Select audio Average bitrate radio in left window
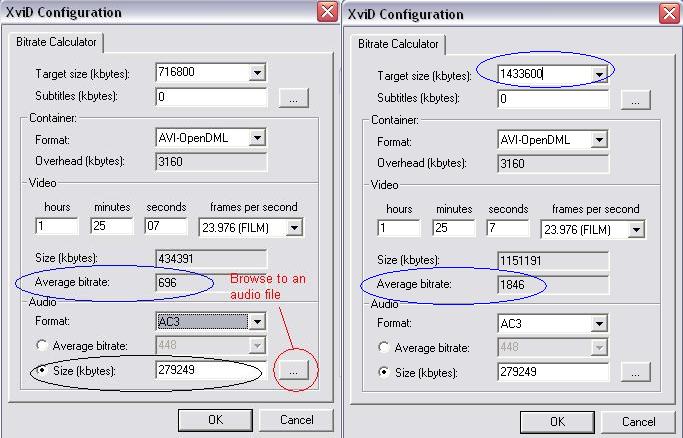The height and width of the screenshot is (438, 683). pyautogui.click(x=42, y=346)
